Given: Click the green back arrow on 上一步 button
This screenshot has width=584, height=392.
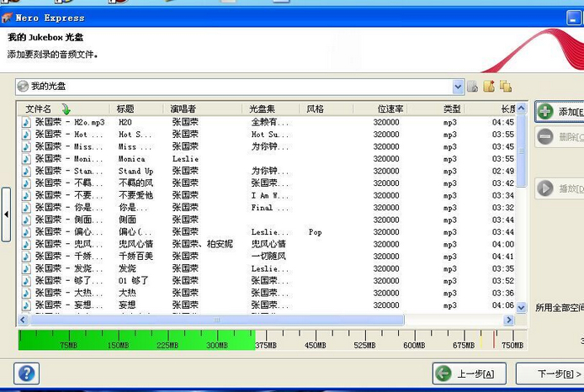Looking at the screenshot, I should (443, 373).
